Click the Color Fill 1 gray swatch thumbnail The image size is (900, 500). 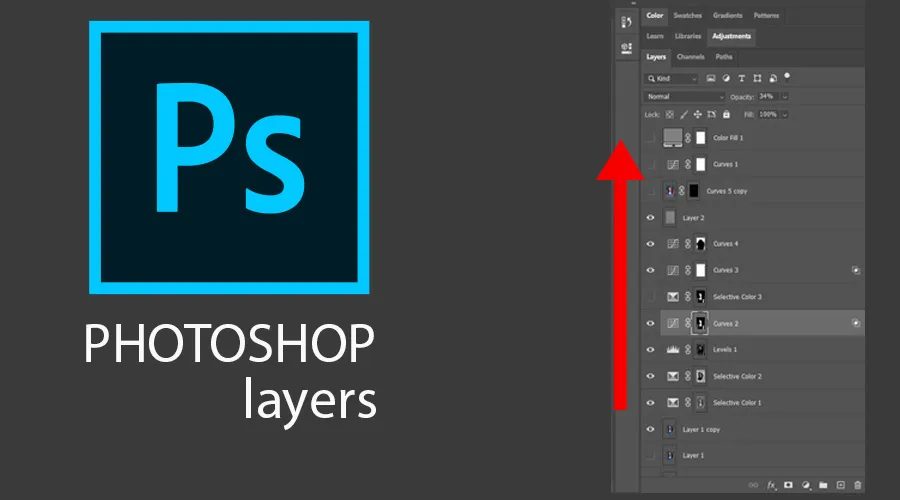pos(673,137)
